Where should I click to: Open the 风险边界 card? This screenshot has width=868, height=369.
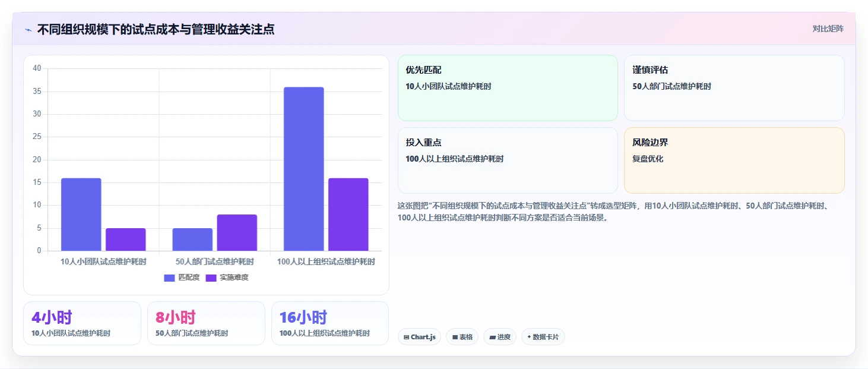[x=734, y=160]
